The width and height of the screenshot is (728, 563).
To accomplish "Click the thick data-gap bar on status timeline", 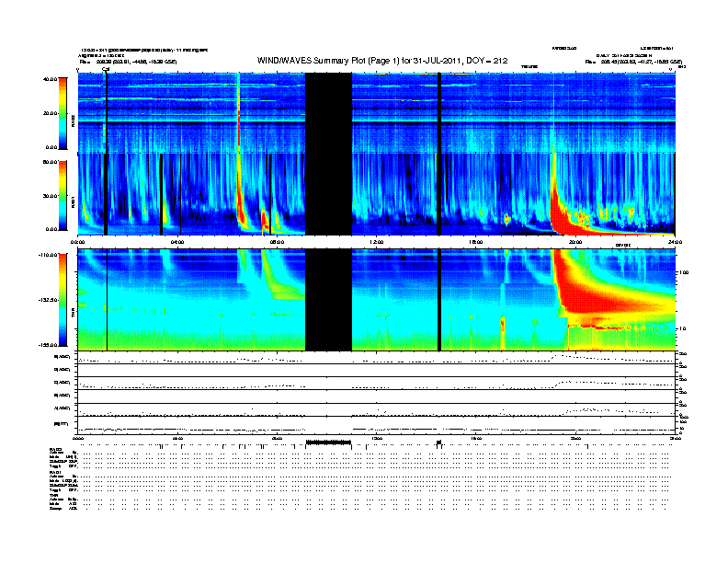I will (x=328, y=442).
